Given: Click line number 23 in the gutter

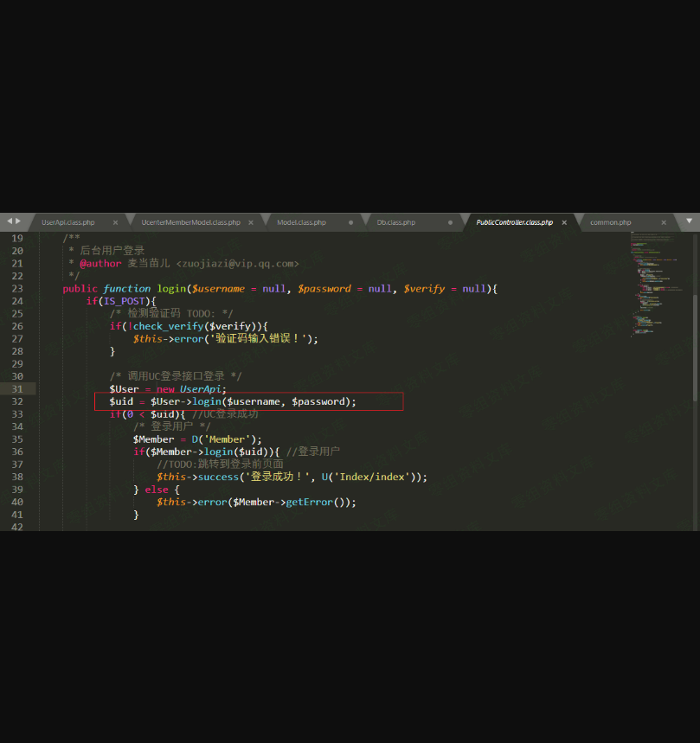Looking at the screenshot, I should pyautogui.click(x=17, y=288).
